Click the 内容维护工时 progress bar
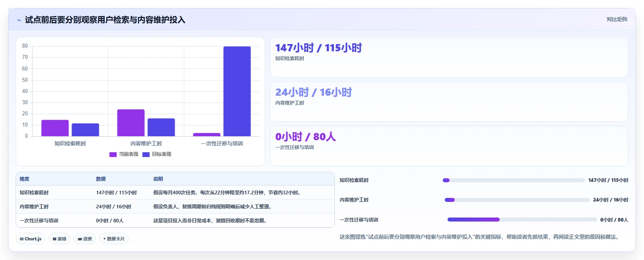 point(517,200)
